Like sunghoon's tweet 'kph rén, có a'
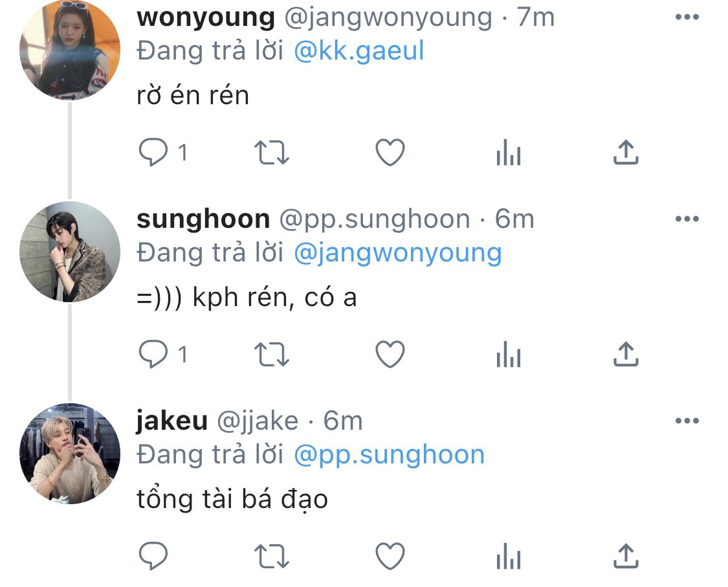The width and height of the screenshot is (728, 587). pyautogui.click(x=390, y=355)
